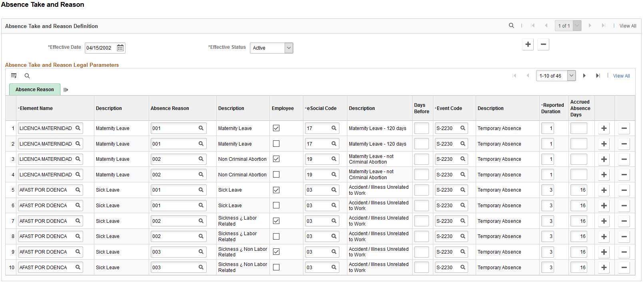
Task: Toggle Employee checkbox in row 7
Action: click(x=276, y=221)
